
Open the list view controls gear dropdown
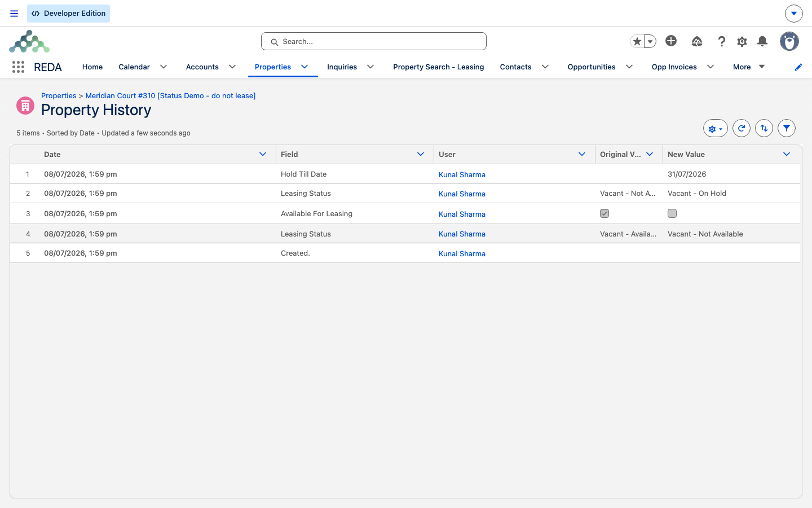[x=716, y=128]
